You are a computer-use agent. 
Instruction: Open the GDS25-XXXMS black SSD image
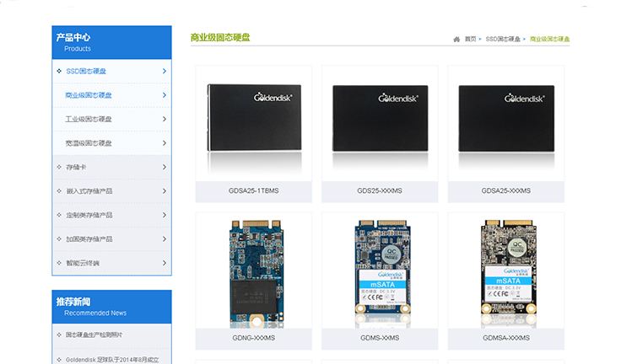point(380,124)
